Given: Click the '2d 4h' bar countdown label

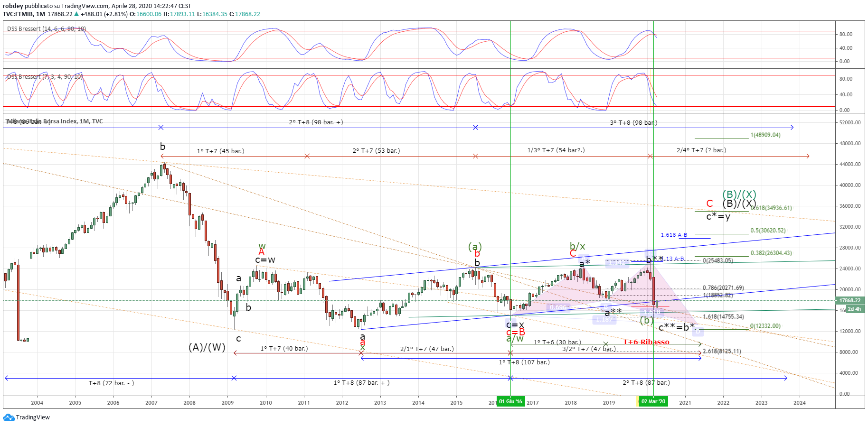Looking at the screenshot, I should [x=854, y=309].
